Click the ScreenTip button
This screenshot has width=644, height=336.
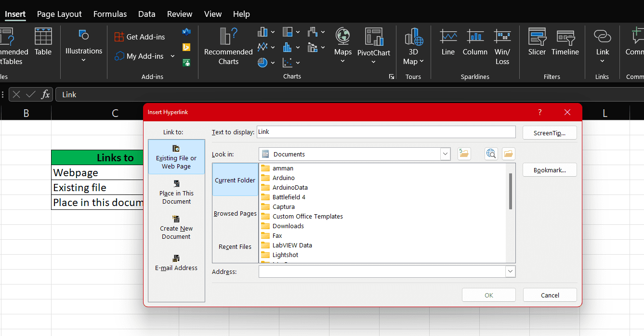click(550, 133)
